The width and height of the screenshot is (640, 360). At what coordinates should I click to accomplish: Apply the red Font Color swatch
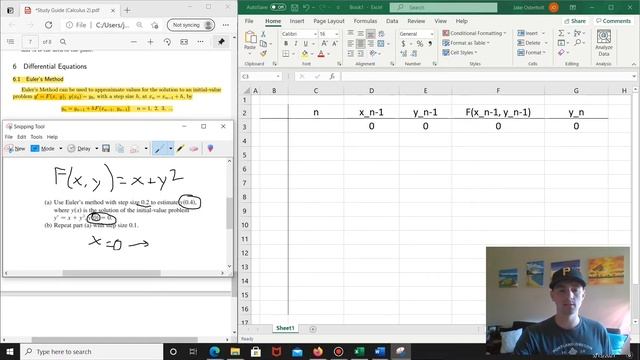pos(321,53)
